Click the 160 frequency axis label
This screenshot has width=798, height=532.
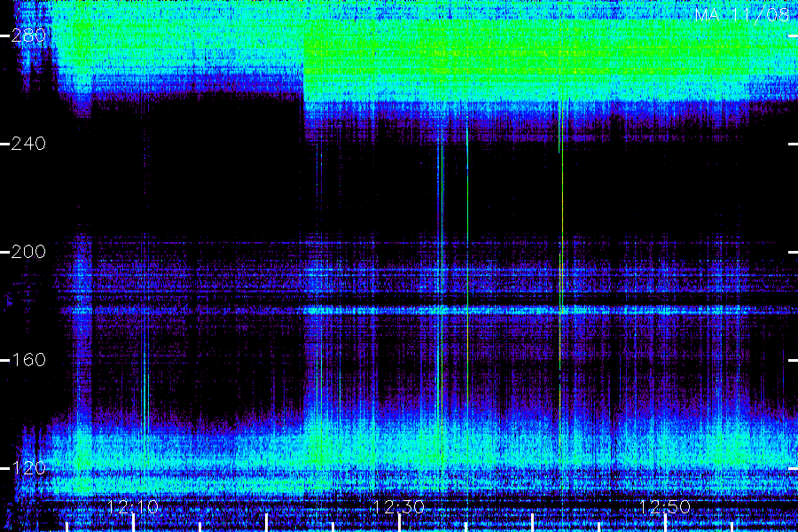click(x=28, y=360)
